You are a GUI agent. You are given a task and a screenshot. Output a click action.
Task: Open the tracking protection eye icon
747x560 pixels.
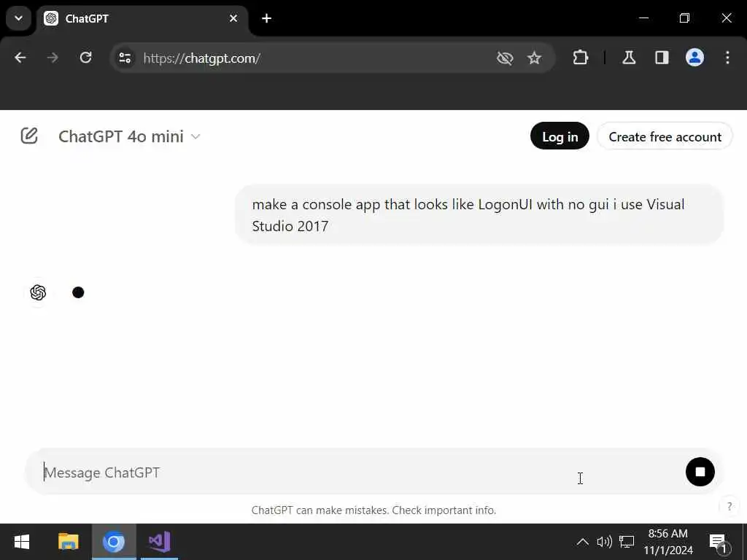(x=505, y=58)
